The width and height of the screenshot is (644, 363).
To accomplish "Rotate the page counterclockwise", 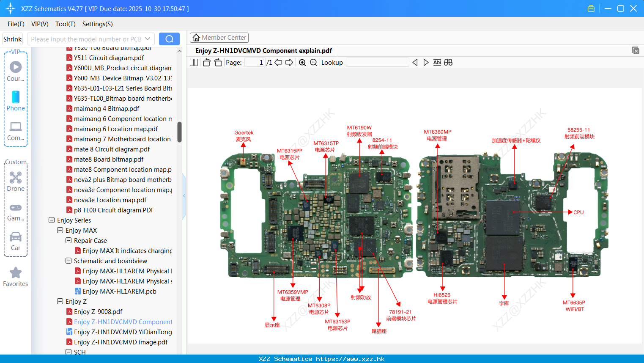I will (x=206, y=62).
